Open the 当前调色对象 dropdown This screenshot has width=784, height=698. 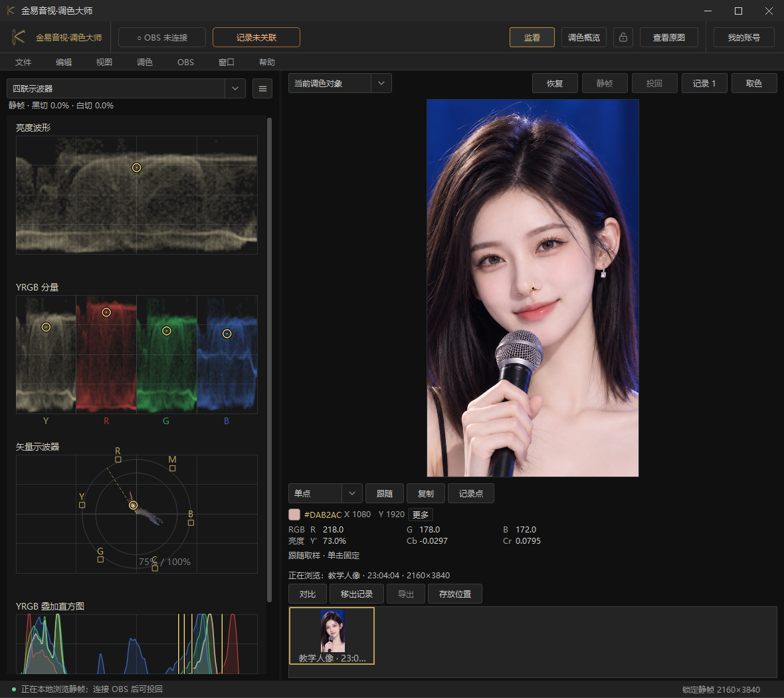pos(340,83)
